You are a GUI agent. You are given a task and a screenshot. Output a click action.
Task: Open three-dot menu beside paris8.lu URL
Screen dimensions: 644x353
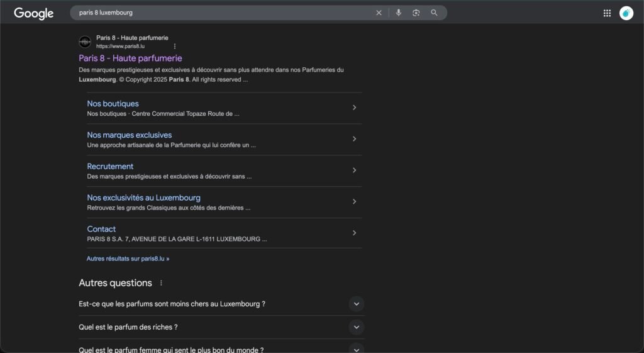click(175, 46)
